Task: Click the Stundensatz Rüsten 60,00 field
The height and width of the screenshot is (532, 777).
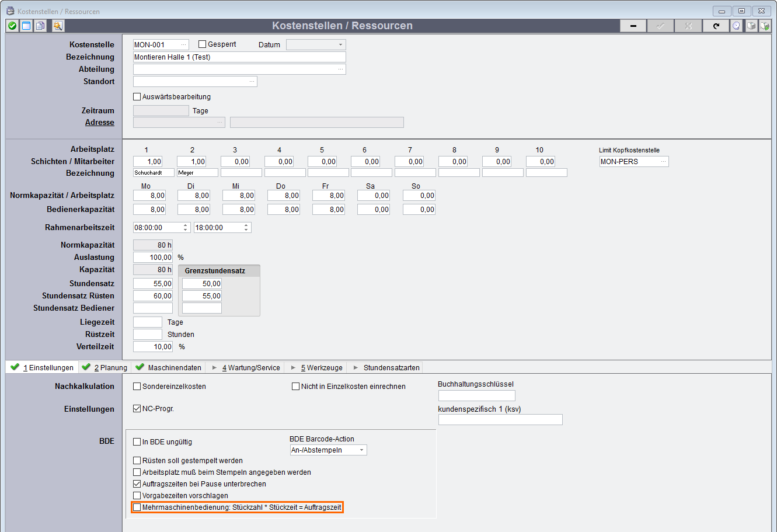Action: 153,295
